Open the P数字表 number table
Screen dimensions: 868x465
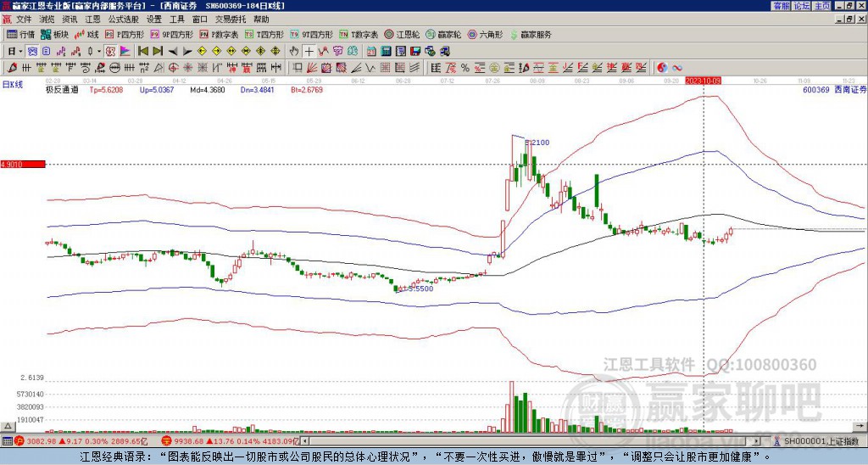tap(219, 34)
